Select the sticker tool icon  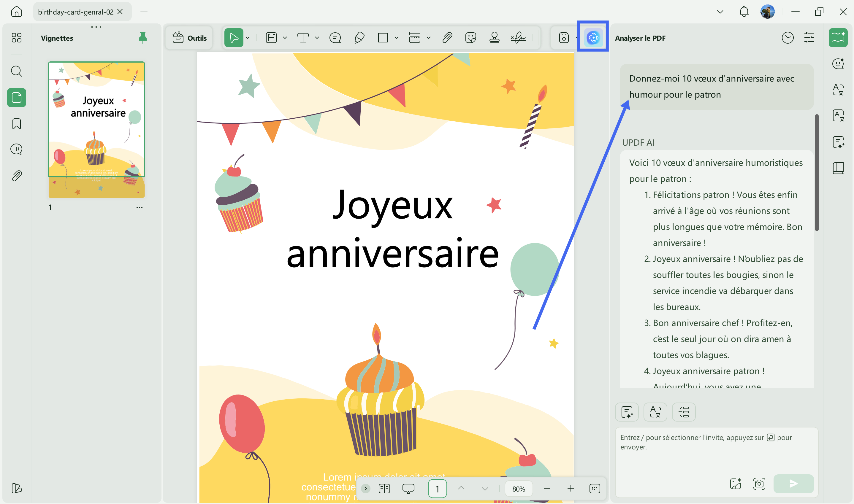tap(471, 37)
